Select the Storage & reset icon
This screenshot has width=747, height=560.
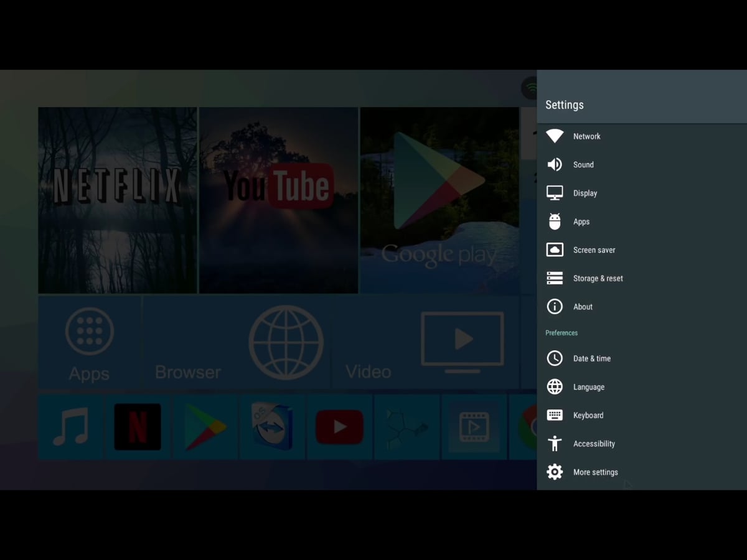click(x=554, y=278)
